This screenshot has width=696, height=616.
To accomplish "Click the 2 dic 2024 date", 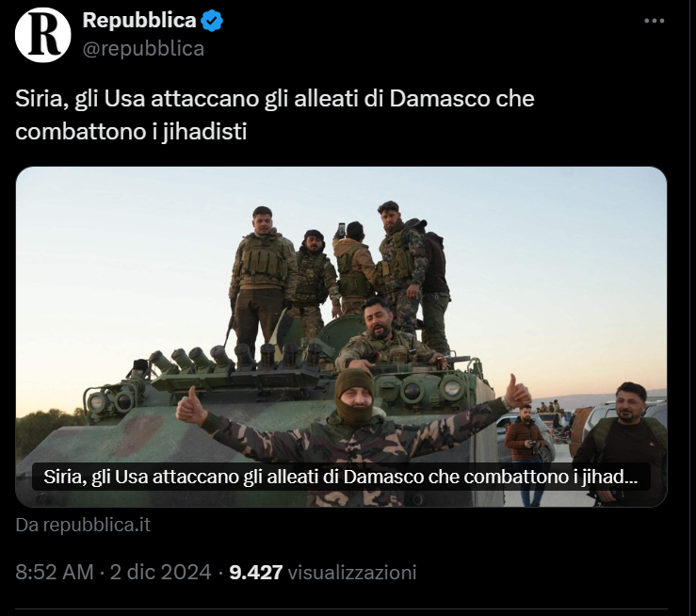I will pyautogui.click(x=160, y=572).
